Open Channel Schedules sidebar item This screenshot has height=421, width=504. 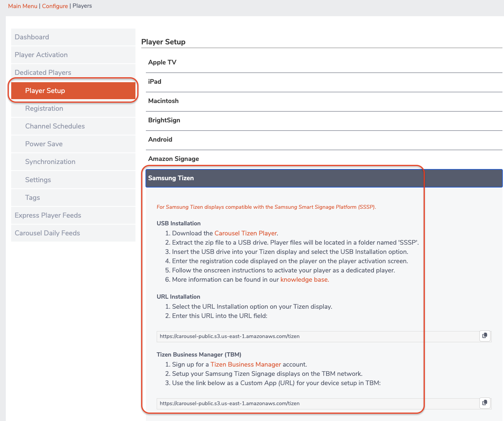coord(73,126)
